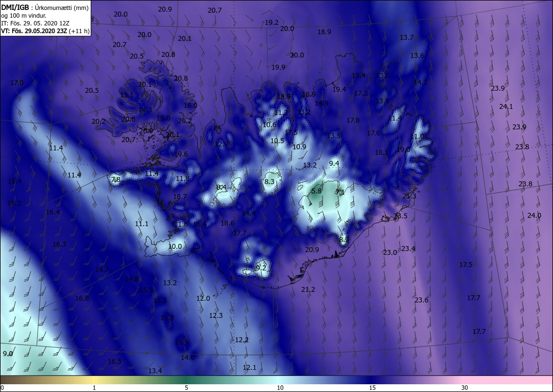Image resolution: width=553 pixels, height=392 pixels.
Task: Click the map value '7.1'
Action: [x=340, y=192]
